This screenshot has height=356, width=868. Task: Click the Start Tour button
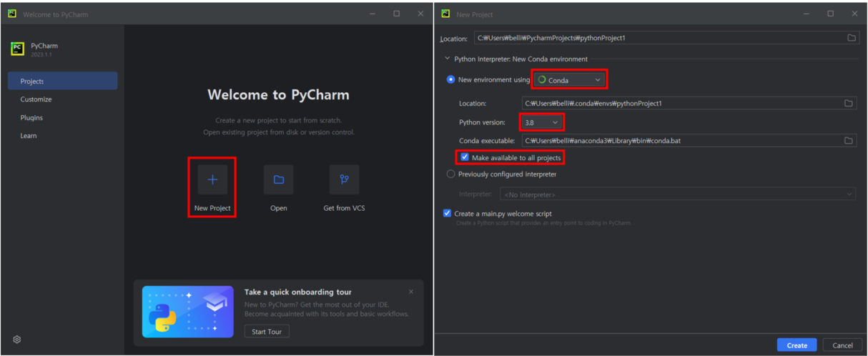point(267,332)
